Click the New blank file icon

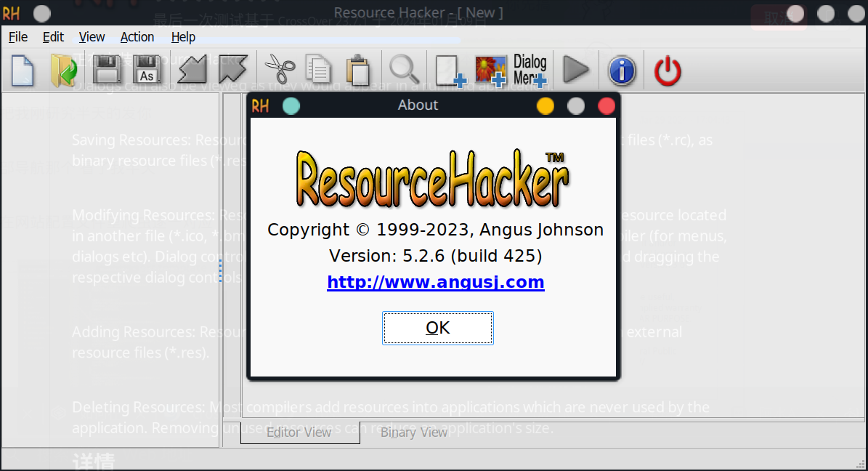coord(22,71)
